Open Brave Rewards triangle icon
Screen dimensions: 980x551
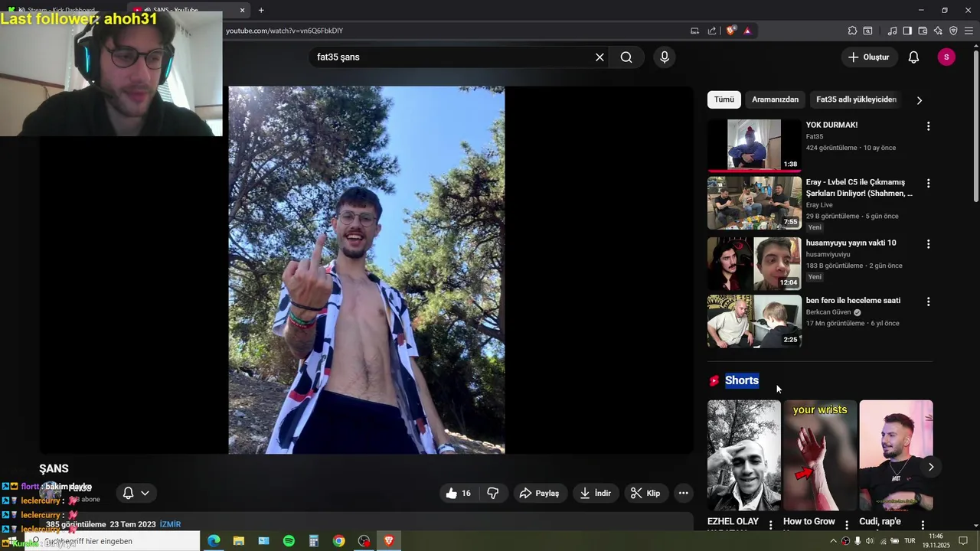pyautogui.click(x=747, y=31)
